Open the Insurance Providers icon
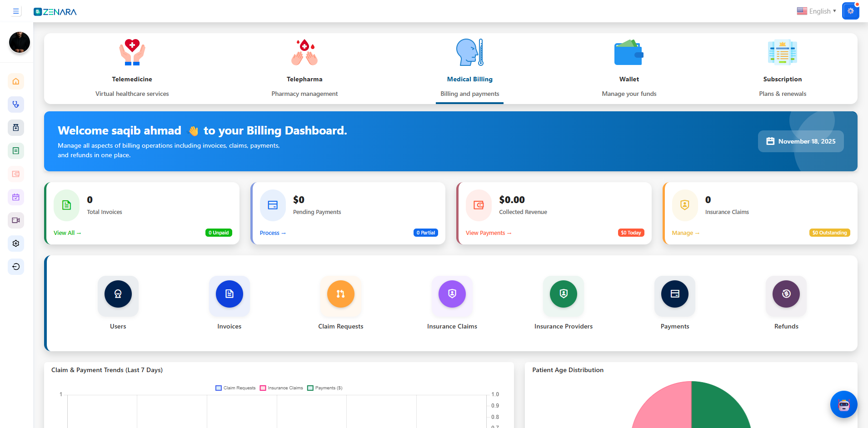868x428 pixels. [x=563, y=294]
